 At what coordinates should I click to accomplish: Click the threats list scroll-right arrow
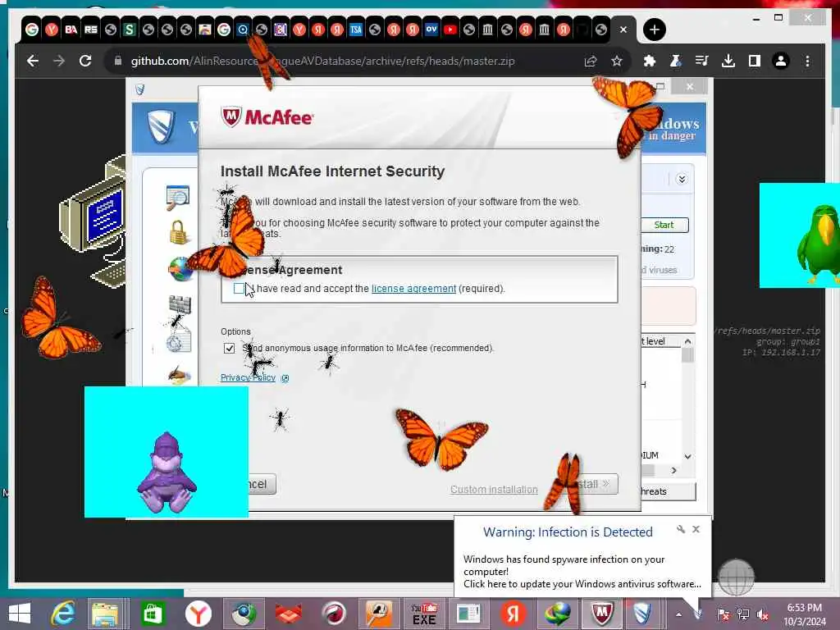click(x=674, y=470)
